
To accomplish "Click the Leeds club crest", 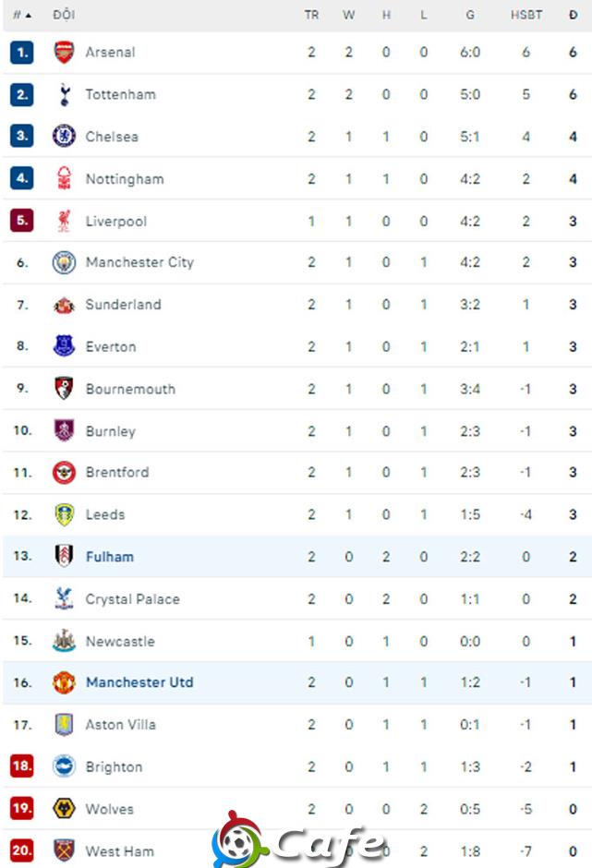I will (65, 515).
